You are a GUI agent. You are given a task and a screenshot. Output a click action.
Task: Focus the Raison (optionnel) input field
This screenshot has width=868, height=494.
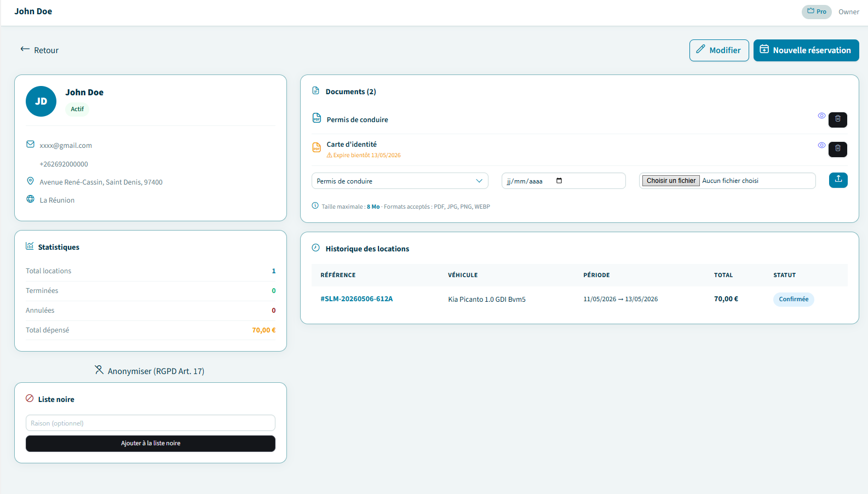(x=151, y=423)
